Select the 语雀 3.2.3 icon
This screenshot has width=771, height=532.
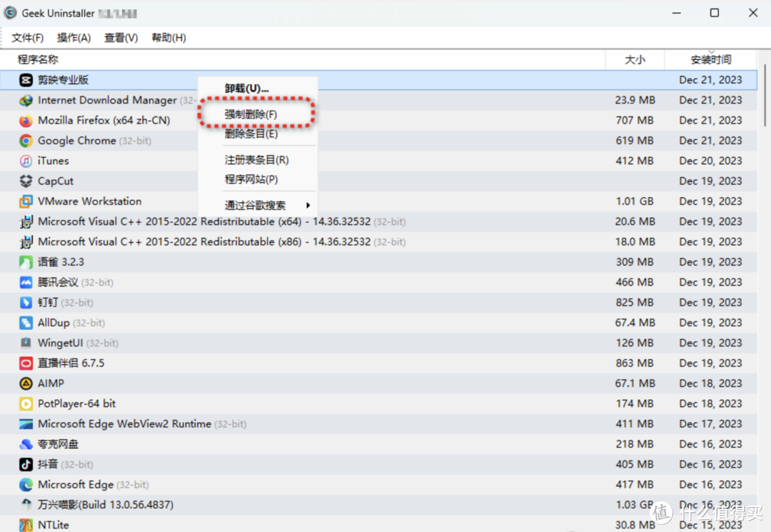(26, 262)
